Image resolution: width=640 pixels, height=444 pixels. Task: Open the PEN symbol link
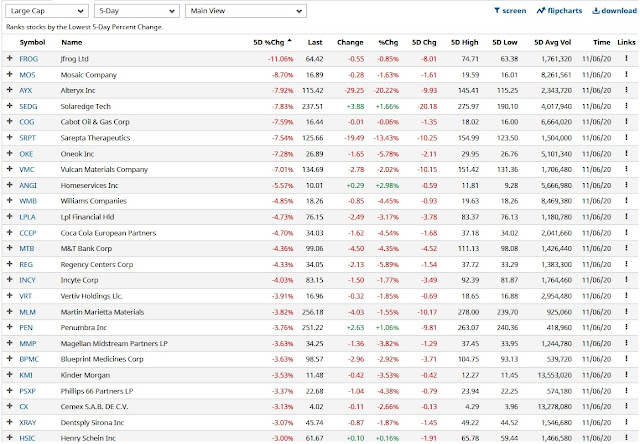coord(26,327)
